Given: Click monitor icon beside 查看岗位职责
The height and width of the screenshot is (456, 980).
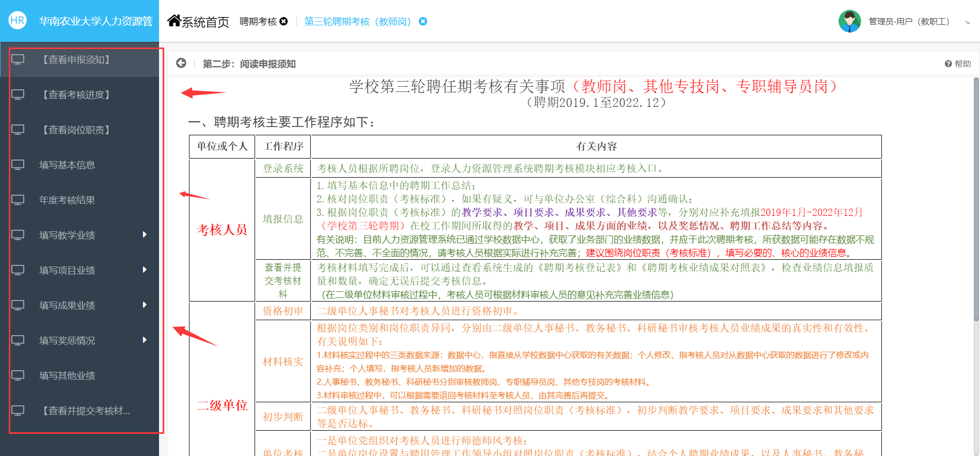Looking at the screenshot, I should pos(18,130).
